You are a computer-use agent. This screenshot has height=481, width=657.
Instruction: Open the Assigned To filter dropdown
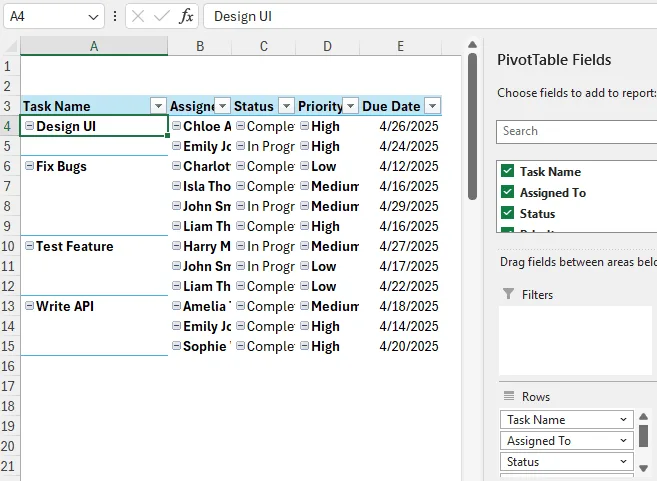[x=222, y=106]
